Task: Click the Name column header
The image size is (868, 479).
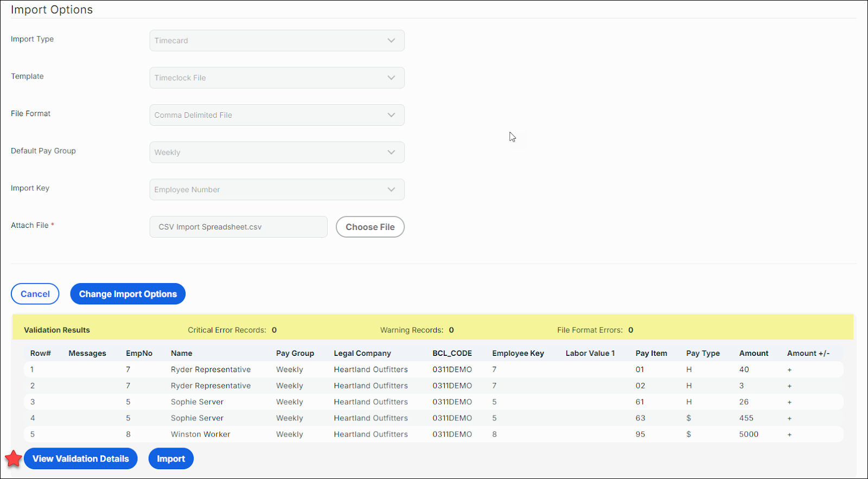Action: point(181,353)
